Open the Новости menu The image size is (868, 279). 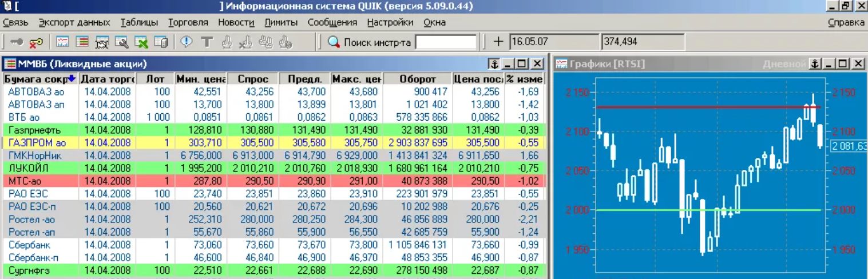[236, 23]
